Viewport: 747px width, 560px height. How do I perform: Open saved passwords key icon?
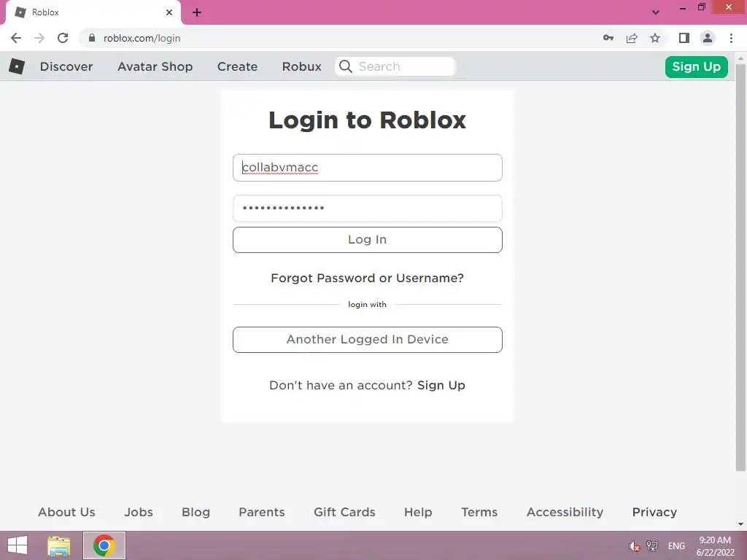click(608, 38)
